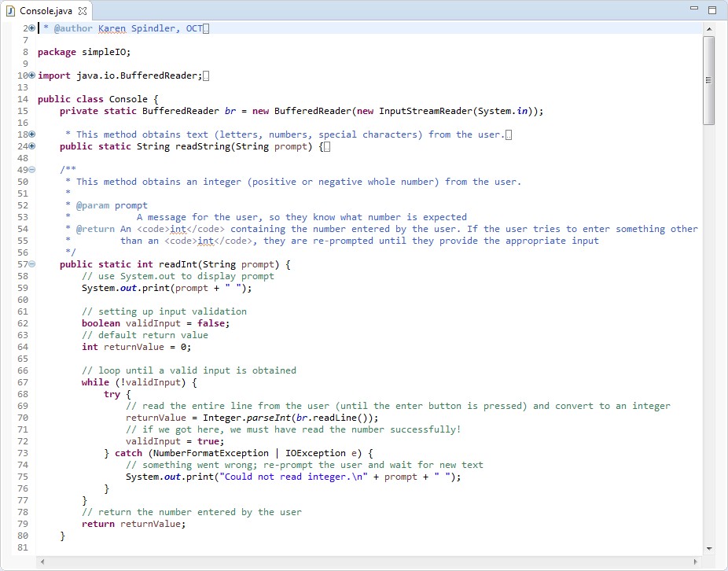728x571 pixels.
Task: Click the folded-text box after the author comment
Action: point(206,28)
